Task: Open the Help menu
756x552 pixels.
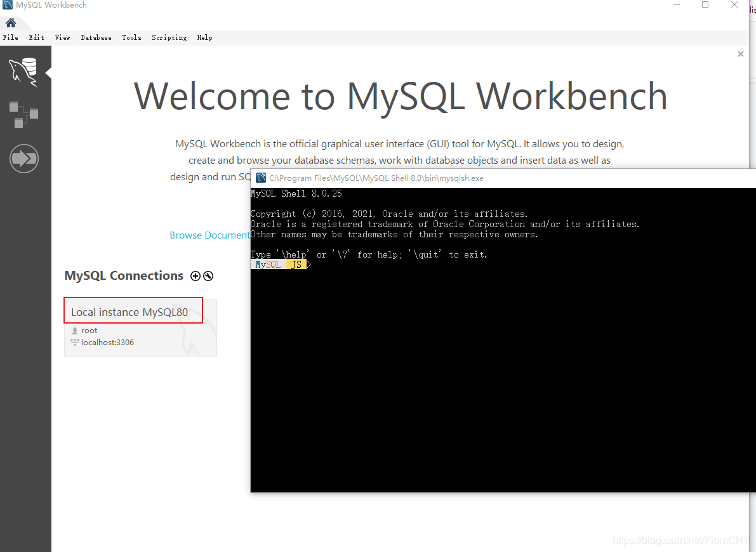Action: [204, 37]
